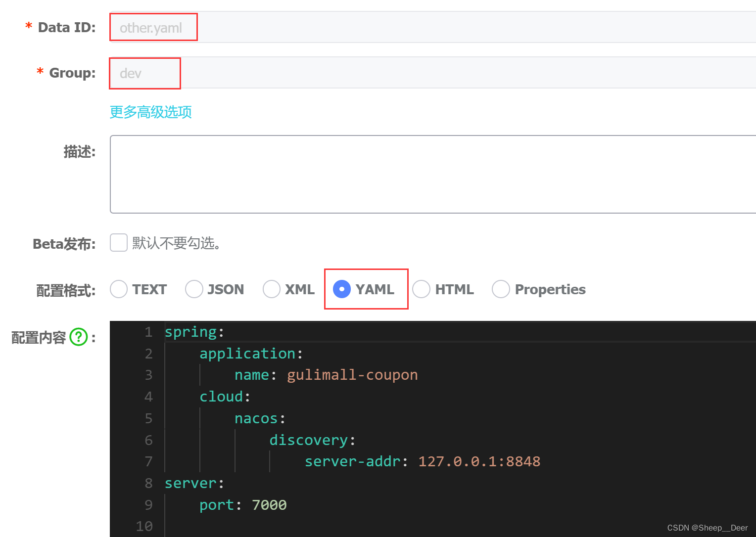Click the 'cloud:' line in editor

point(225,397)
